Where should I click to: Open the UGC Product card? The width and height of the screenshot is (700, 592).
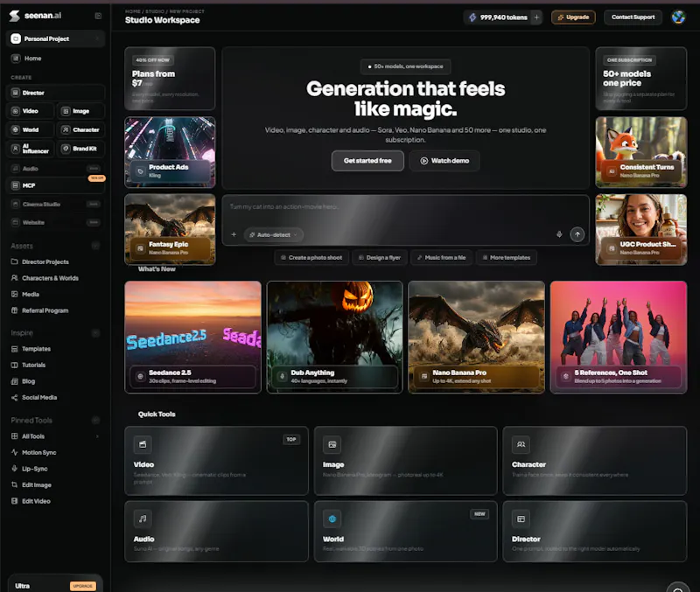[x=641, y=229]
